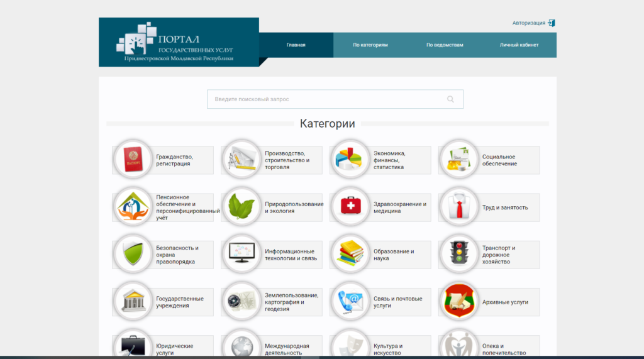Image resolution: width=644 pixels, height=359 pixels.
Task: Open the Личный кабинет tab
Action: 519,45
